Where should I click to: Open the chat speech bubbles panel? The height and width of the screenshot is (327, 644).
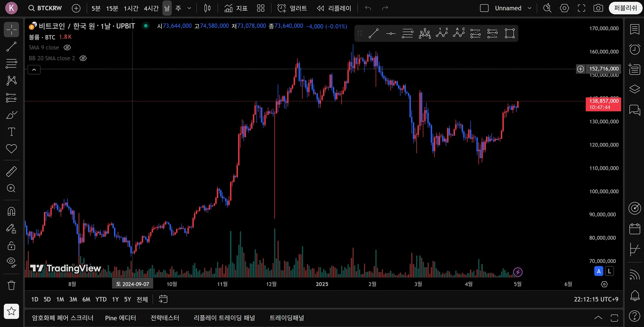tap(635, 110)
